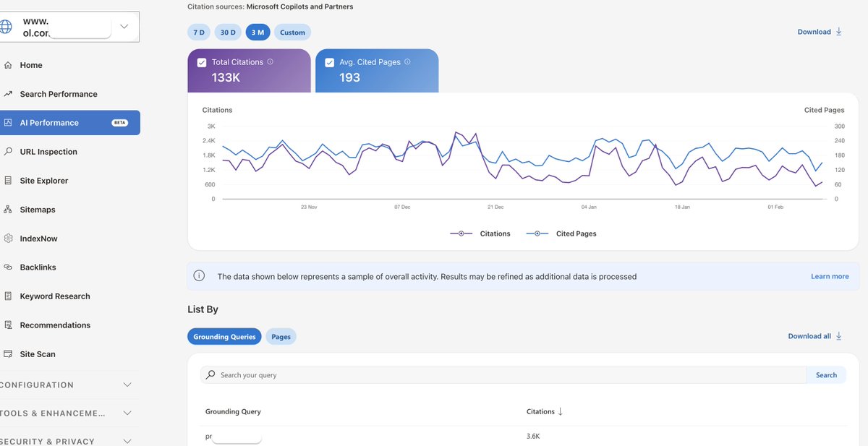868x446 pixels.
Task: Open Site Scan tool
Action: click(x=38, y=354)
